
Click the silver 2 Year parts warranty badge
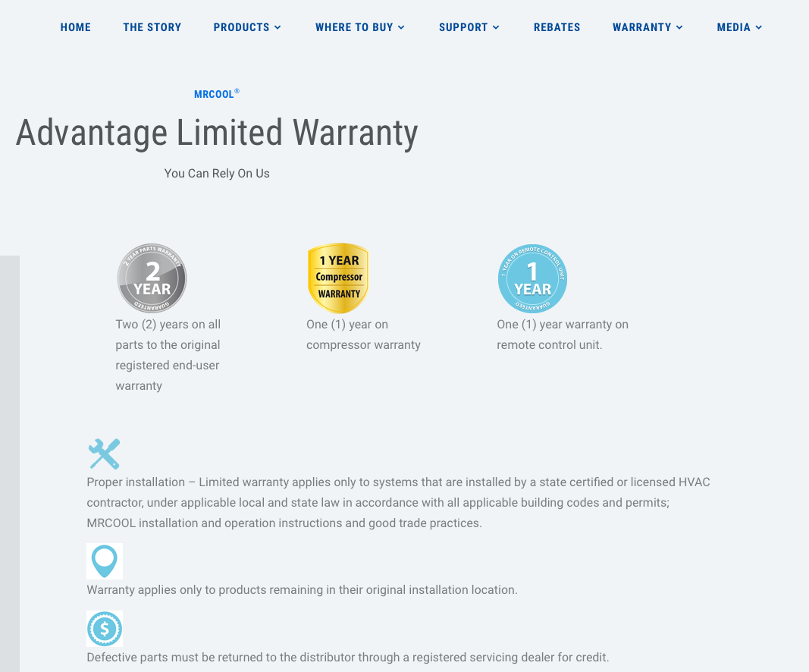(152, 278)
